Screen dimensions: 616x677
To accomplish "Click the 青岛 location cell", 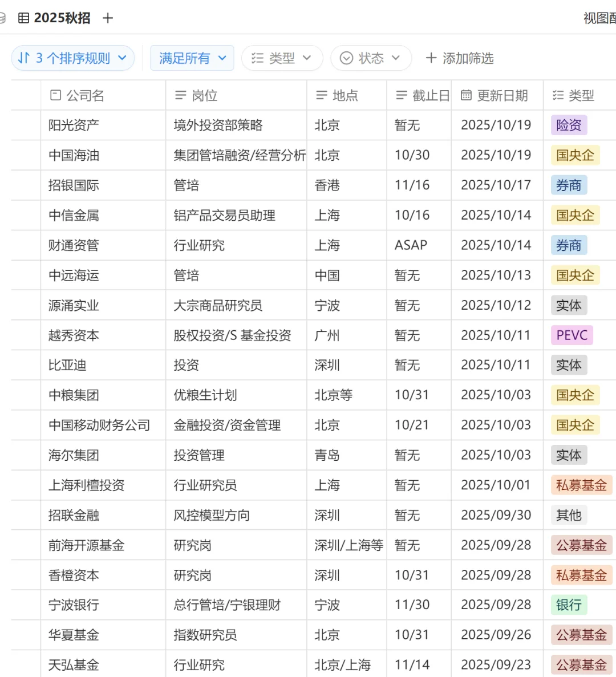I will tap(347, 455).
